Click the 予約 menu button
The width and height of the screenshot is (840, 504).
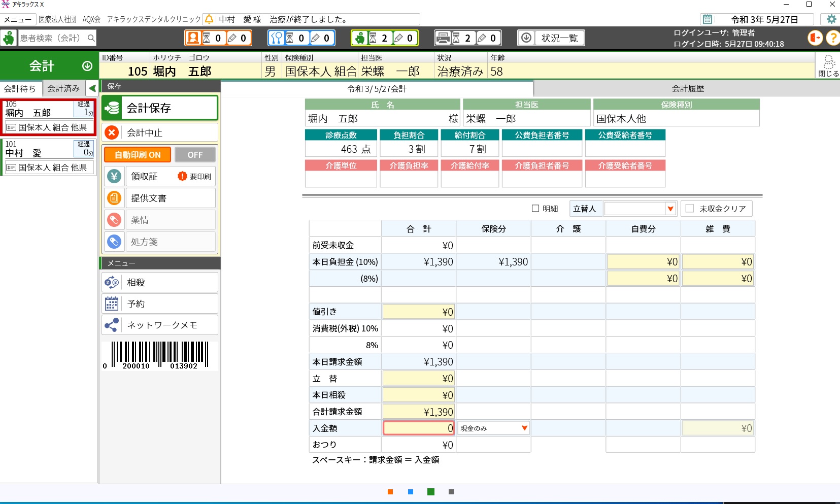tap(160, 304)
